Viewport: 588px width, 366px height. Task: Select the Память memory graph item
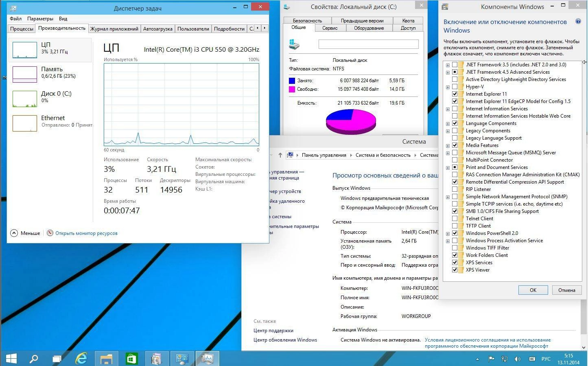click(50, 74)
